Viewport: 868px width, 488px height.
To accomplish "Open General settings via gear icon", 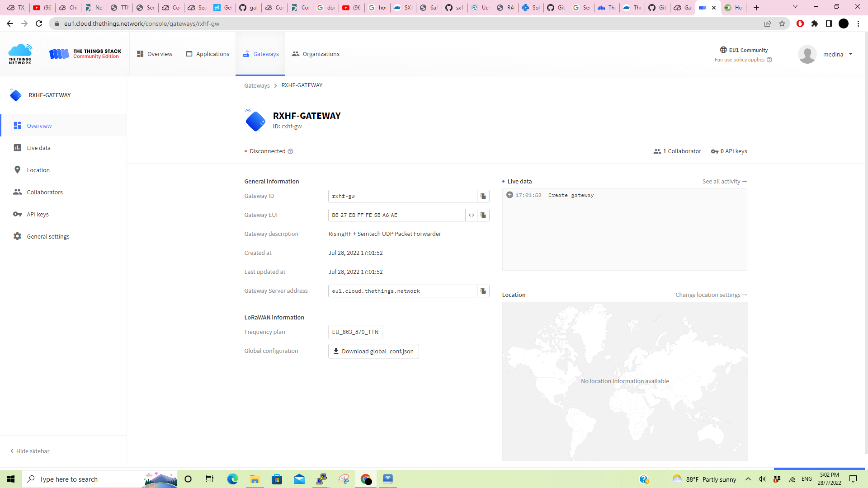I will coord(17,236).
